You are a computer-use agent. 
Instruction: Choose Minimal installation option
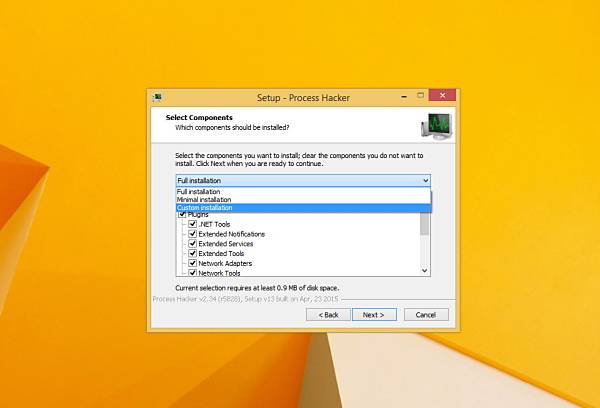303,199
